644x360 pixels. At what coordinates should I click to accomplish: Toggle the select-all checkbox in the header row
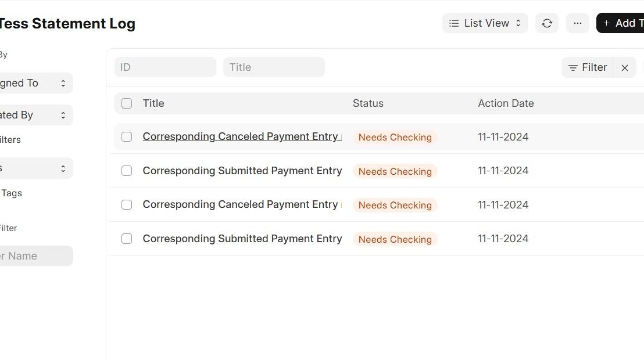click(127, 103)
